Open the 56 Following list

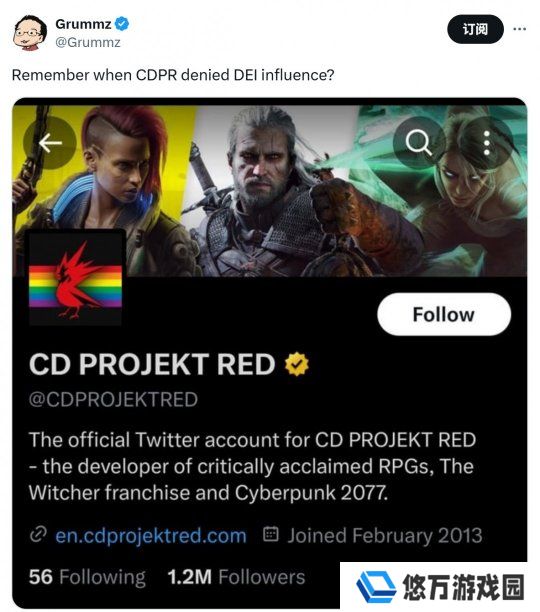(87, 577)
